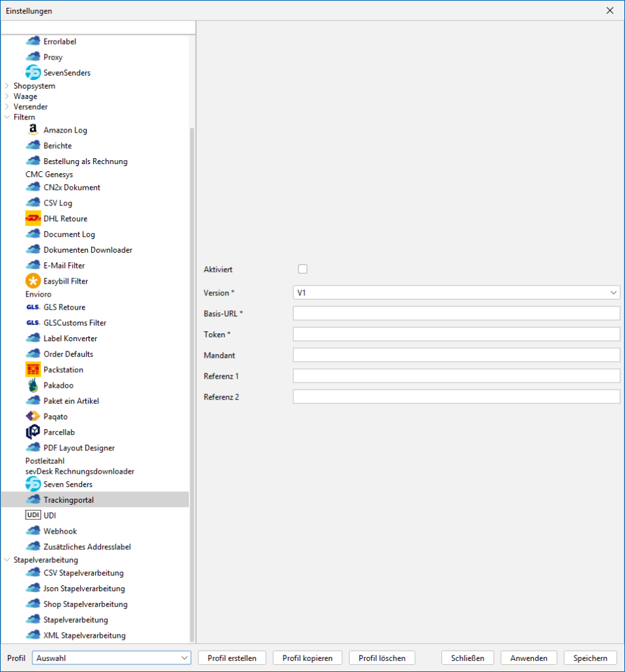Enable the Aktiviert checkbox

[x=302, y=269]
